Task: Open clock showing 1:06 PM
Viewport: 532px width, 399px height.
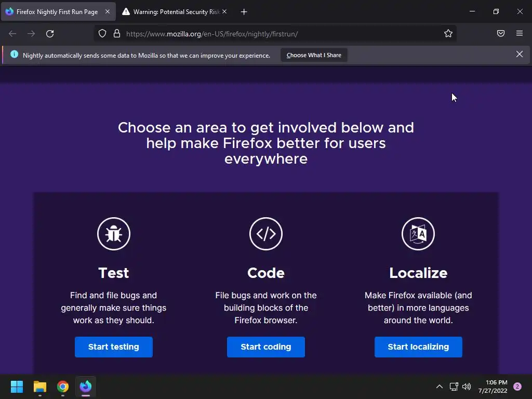Action: click(x=493, y=387)
